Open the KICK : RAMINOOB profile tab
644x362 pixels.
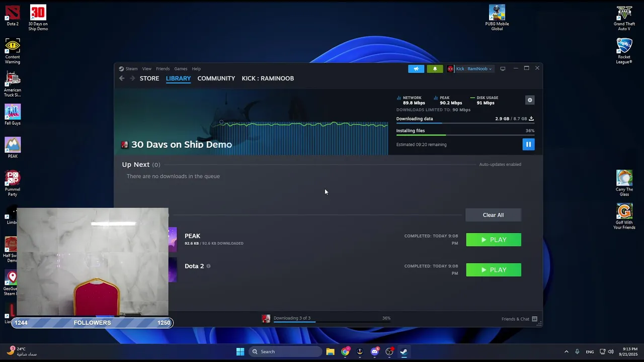pos(268,78)
